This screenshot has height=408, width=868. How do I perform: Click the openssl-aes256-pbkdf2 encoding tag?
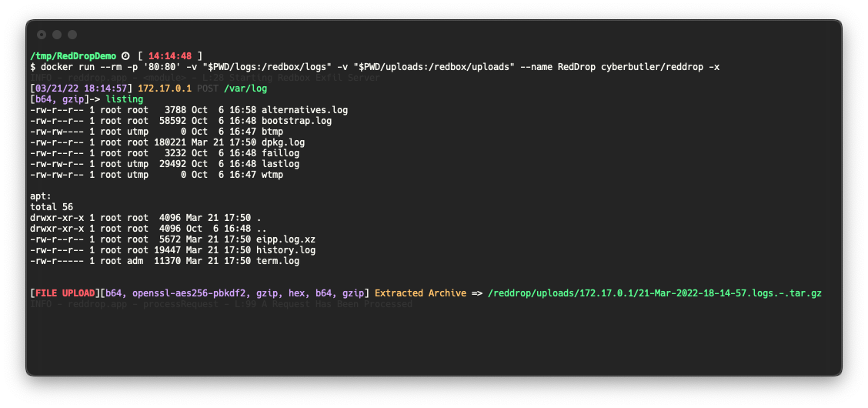189,293
